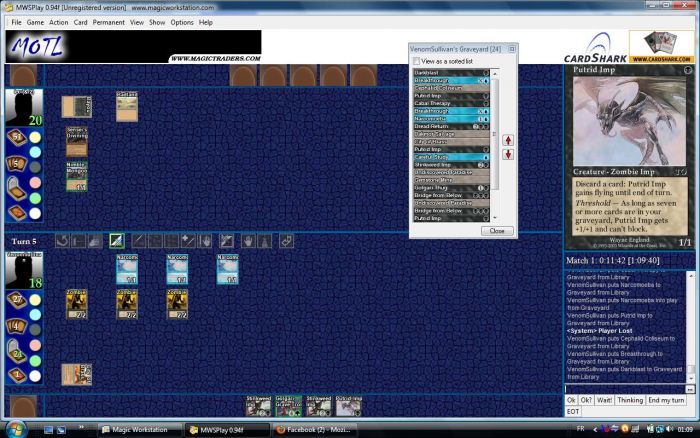This screenshot has width=700, height=438.
Task: Select Dread Return in the graveyard list
Action: pos(451,126)
